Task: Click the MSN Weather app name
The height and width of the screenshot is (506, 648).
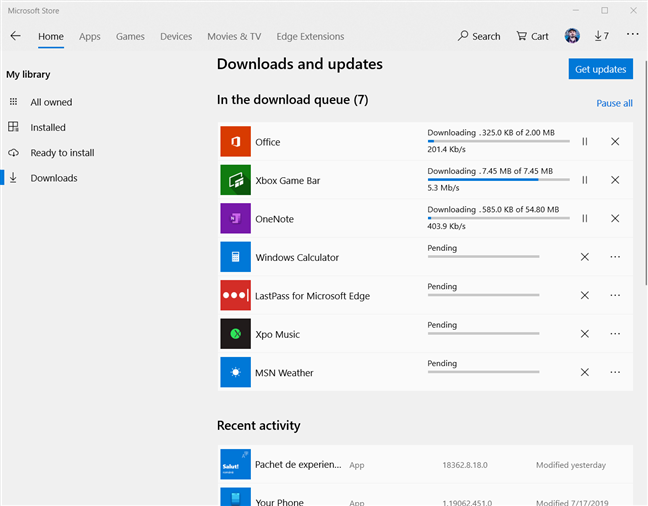Action: pyautogui.click(x=284, y=372)
